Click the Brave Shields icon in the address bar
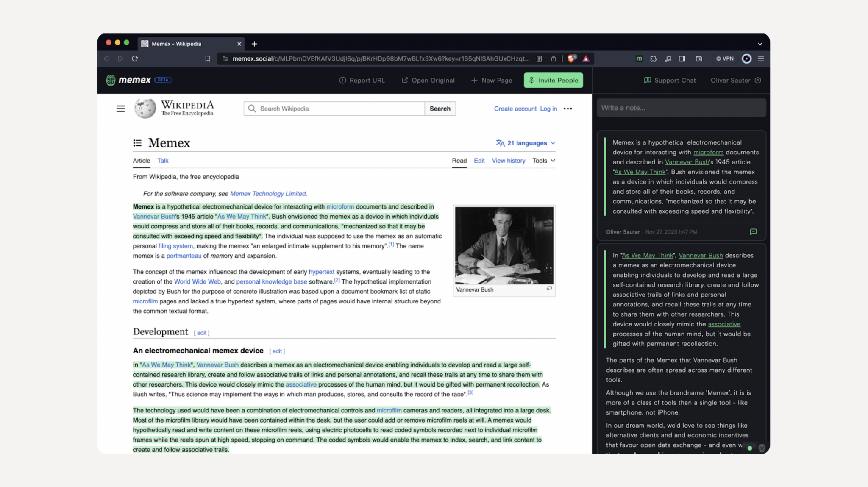Viewport: 868px width, 487px height. 572,58
